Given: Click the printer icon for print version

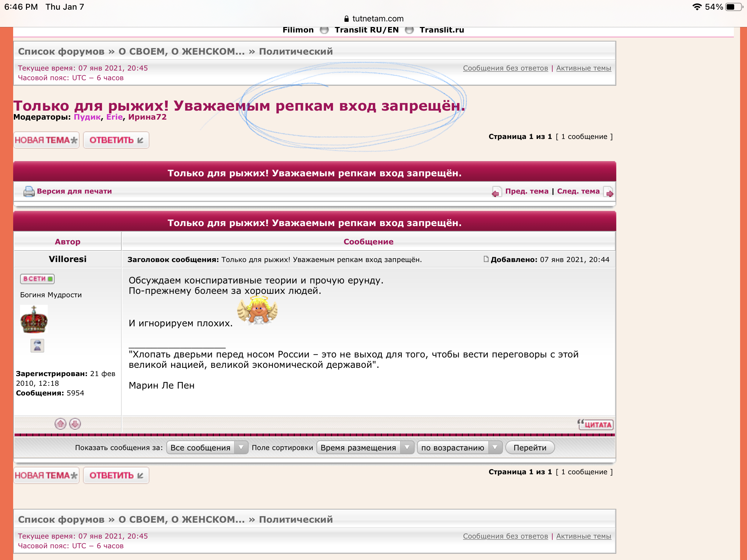Looking at the screenshot, I should (x=29, y=191).
